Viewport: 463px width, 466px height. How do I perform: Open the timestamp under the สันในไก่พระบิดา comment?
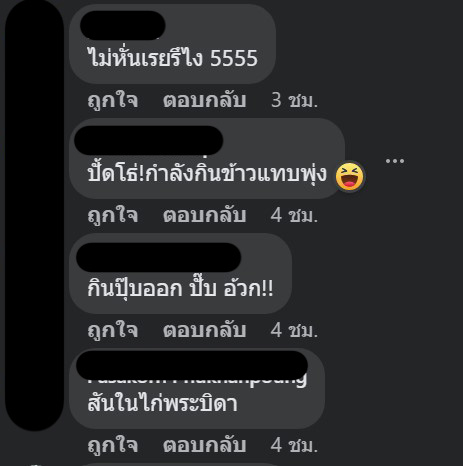(x=294, y=445)
